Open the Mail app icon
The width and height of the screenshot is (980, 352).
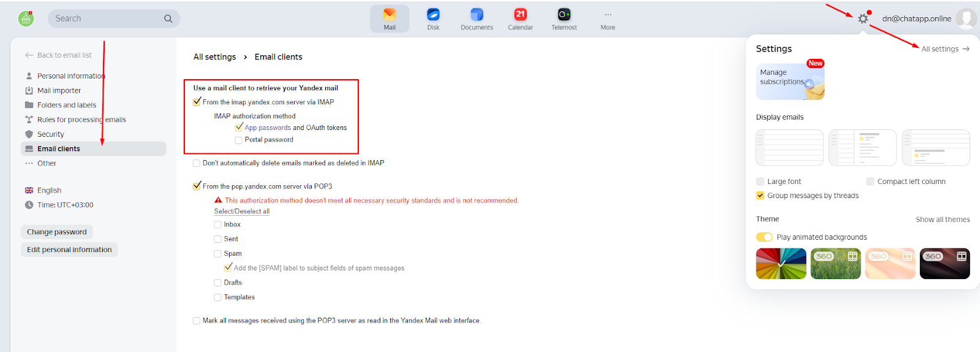390,18
